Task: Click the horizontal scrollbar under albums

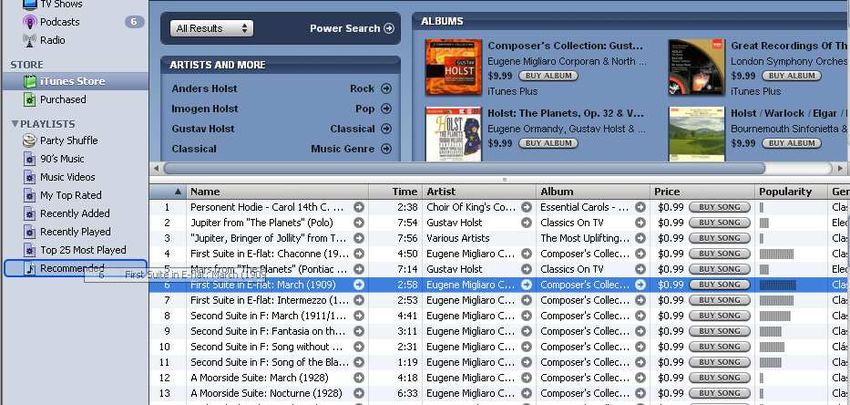Action: [x=464, y=168]
